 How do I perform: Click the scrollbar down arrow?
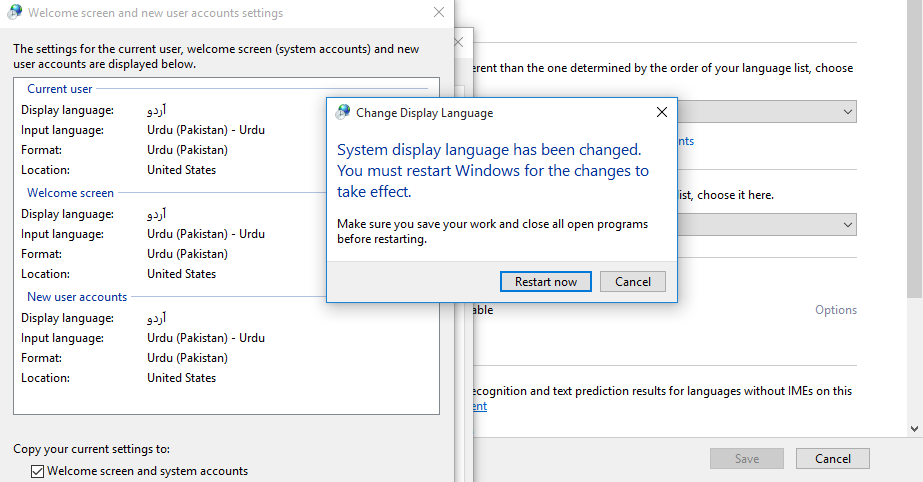coord(914,429)
